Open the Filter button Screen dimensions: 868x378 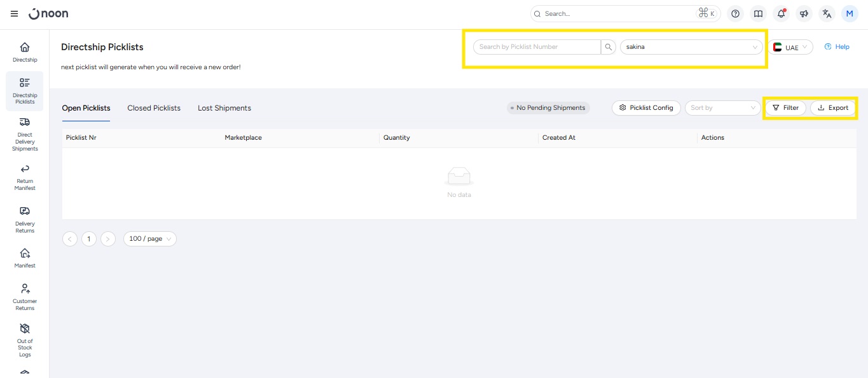coord(785,108)
